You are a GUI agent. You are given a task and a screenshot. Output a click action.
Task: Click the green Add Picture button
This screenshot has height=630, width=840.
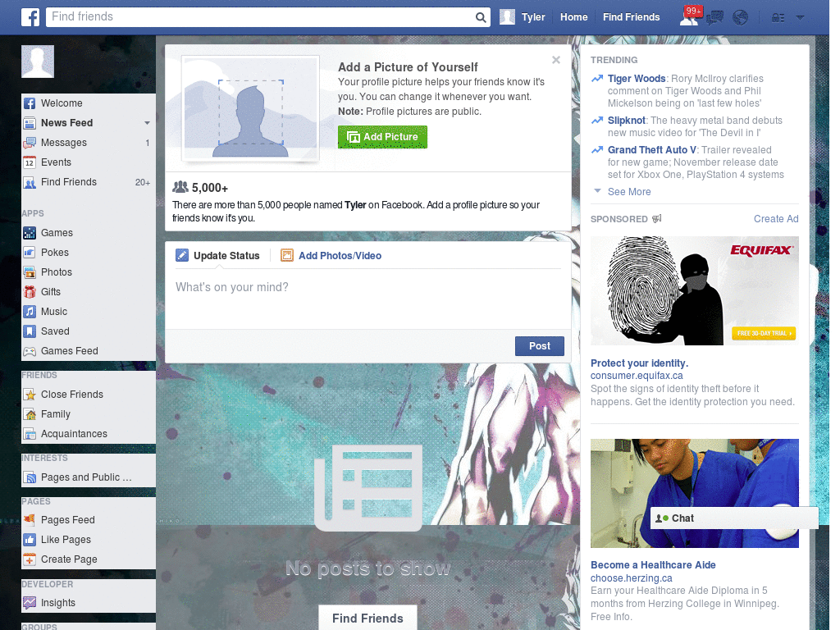pyautogui.click(x=382, y=137)
